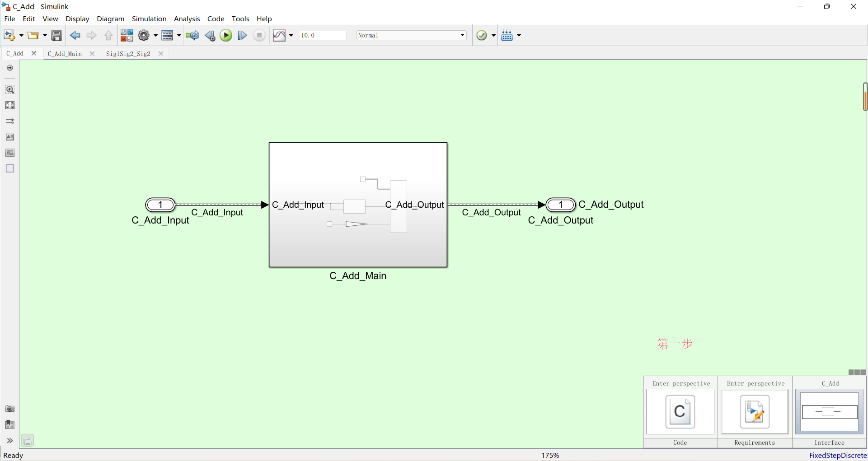Screen dimensions: 868x461
Task: Click the Step Back button
Action: (210, 35)
